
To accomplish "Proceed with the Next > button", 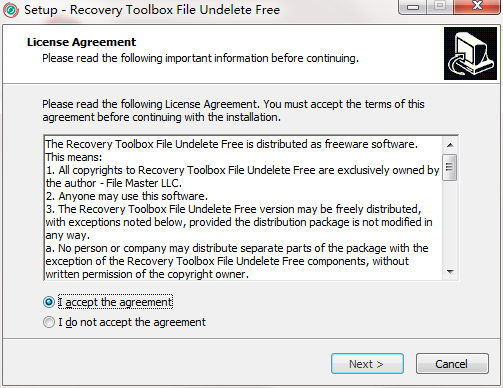I will click(x=367, y=364).
